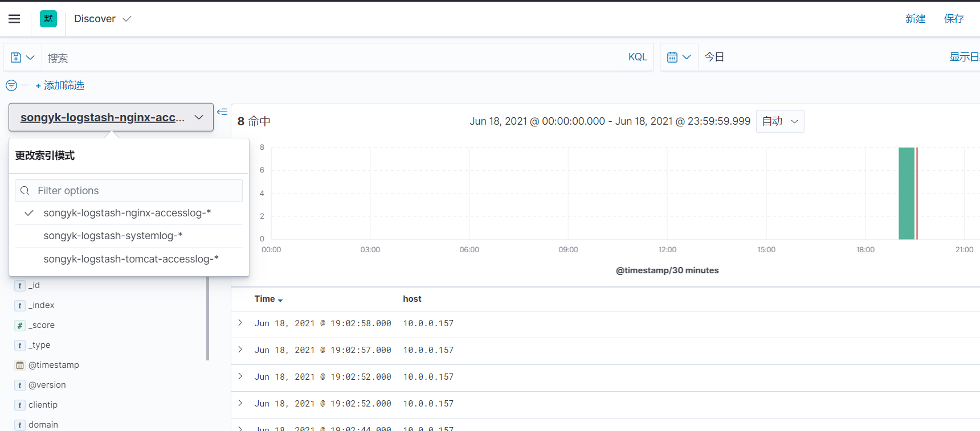
Task: Expand the first 19:02:52.000 log row
Action: (x=240, y=376)
